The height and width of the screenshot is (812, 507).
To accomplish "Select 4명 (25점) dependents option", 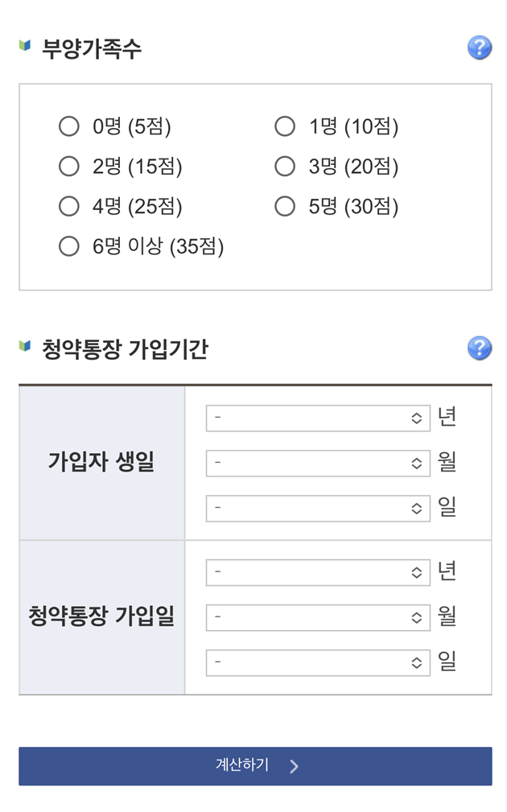I will tap(69, 206).
